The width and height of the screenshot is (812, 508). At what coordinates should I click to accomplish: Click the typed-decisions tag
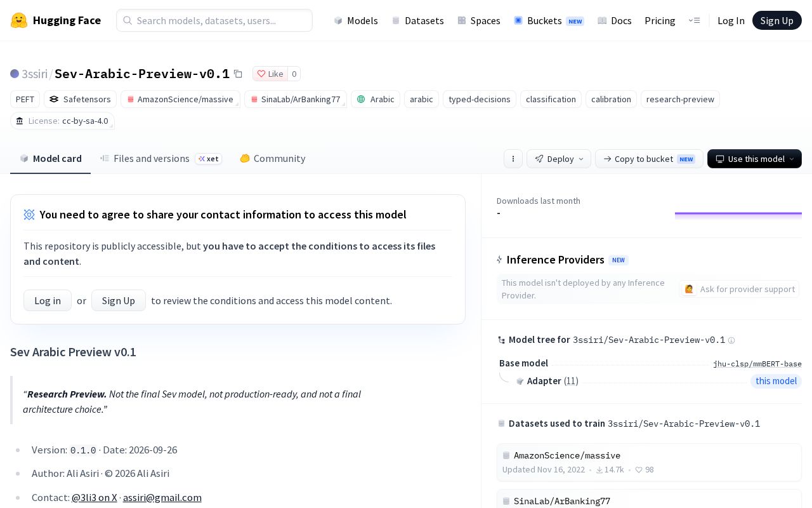[x=480, y=99]
